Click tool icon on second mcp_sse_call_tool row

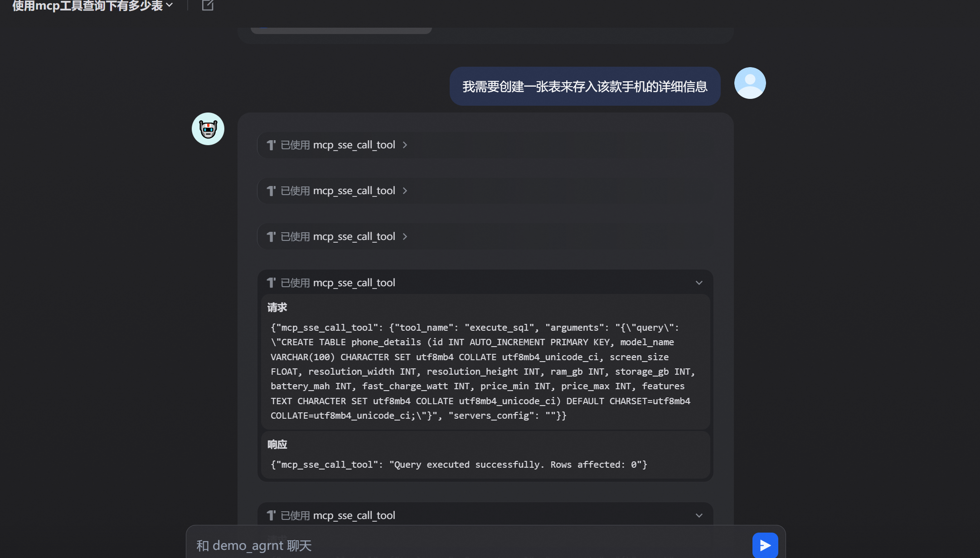[x=271, y=191]
